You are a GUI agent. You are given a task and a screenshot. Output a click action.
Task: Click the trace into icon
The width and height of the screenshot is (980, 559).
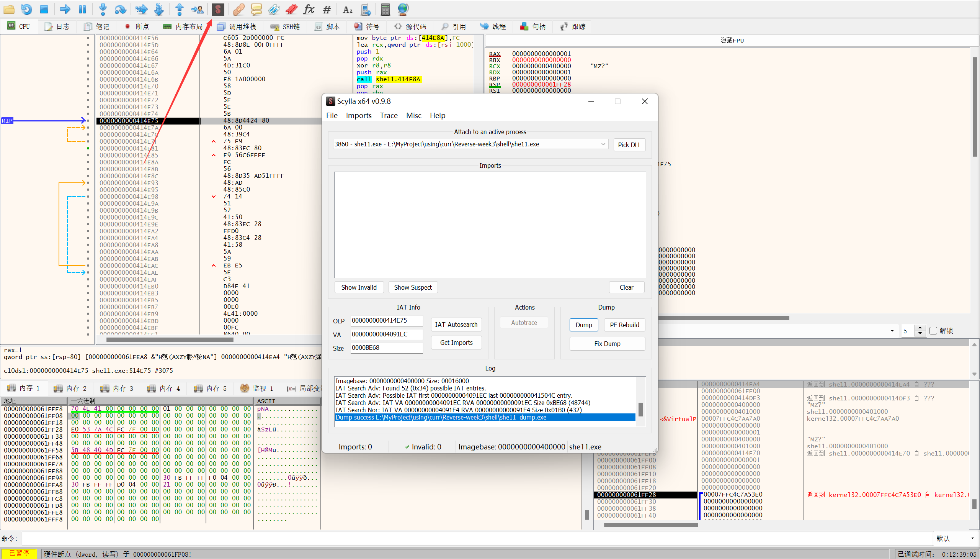(x=141, y=9)
